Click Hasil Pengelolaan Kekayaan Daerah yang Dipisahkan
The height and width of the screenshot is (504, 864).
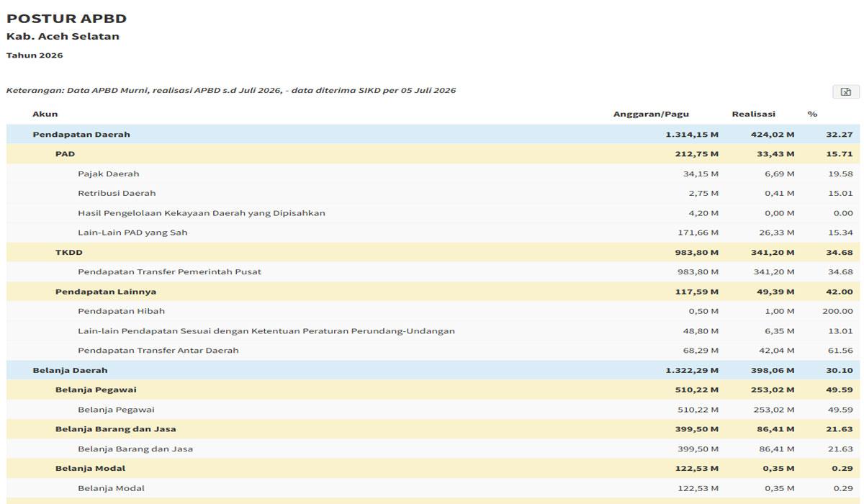433,212
